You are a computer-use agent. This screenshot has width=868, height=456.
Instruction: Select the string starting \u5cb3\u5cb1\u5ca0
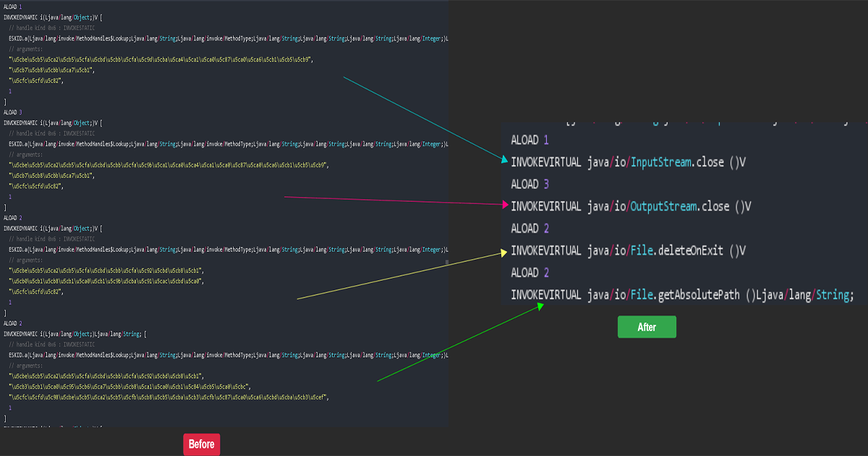point(129,387)
